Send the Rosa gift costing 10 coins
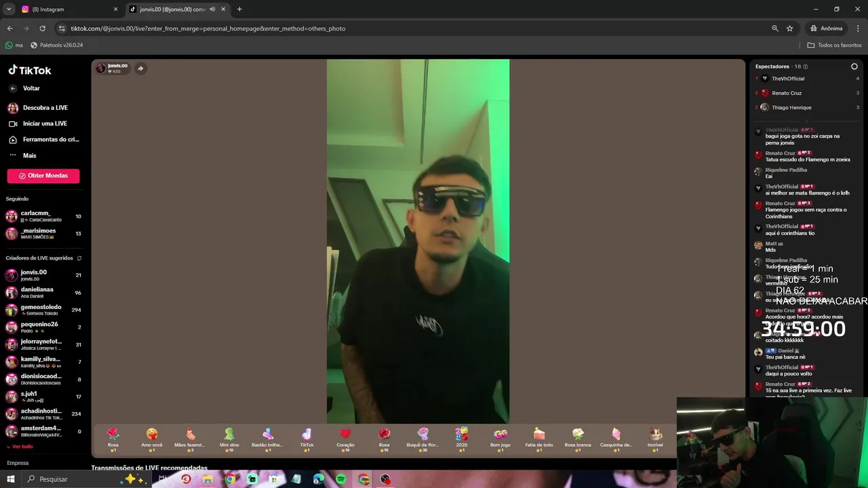Screen dimensions: 868x488 [x=384, y=439]
